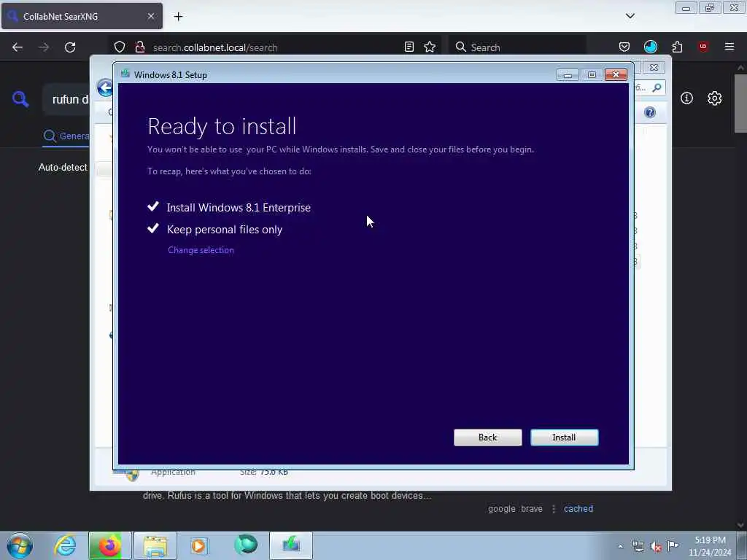Open the Action Center flag icon
This screenshot has height=560, width=747.
673,545
